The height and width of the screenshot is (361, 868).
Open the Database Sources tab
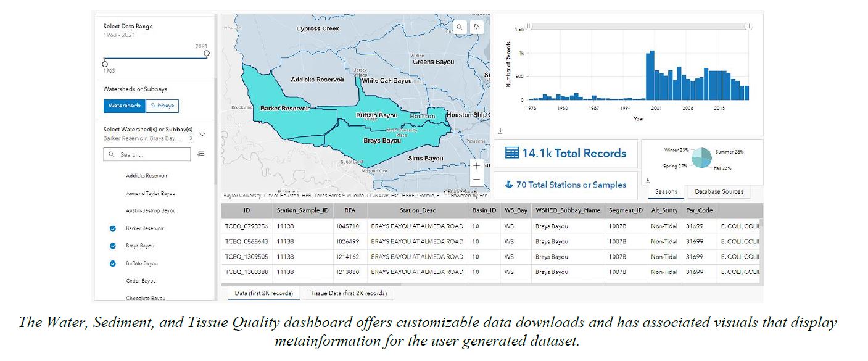click(x=718, y=192)
